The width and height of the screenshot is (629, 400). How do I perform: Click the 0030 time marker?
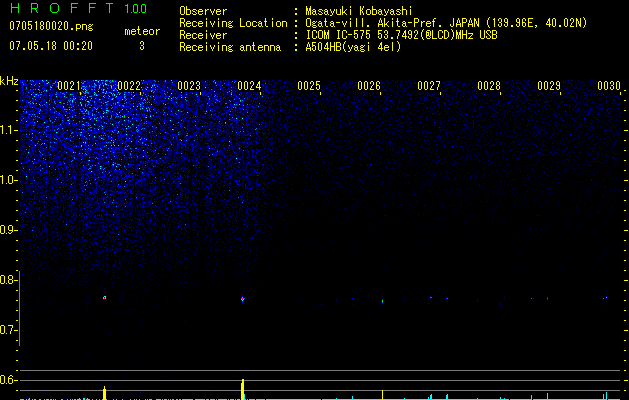click(609, 86)
